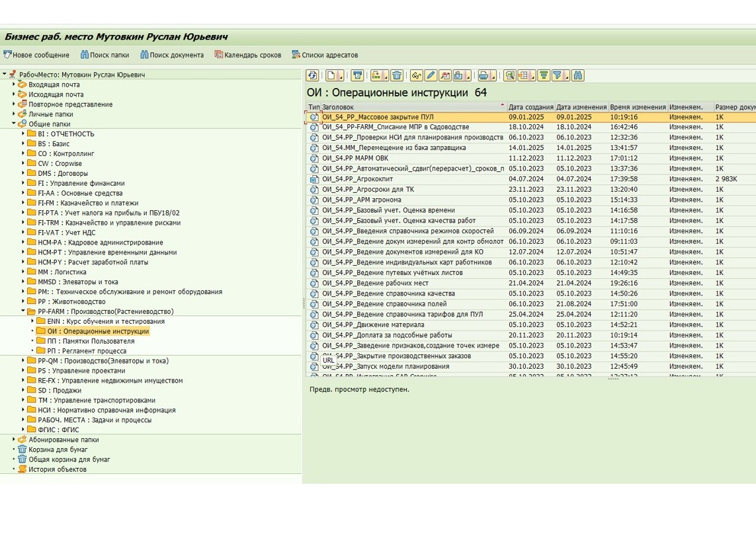
Task: Expand the FI : Управление финансами folder
Action: 23,183
